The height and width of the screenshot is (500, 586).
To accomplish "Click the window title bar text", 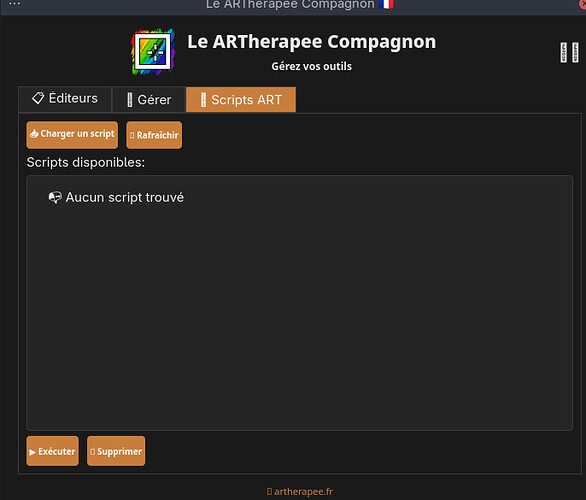I will (290, 4).
